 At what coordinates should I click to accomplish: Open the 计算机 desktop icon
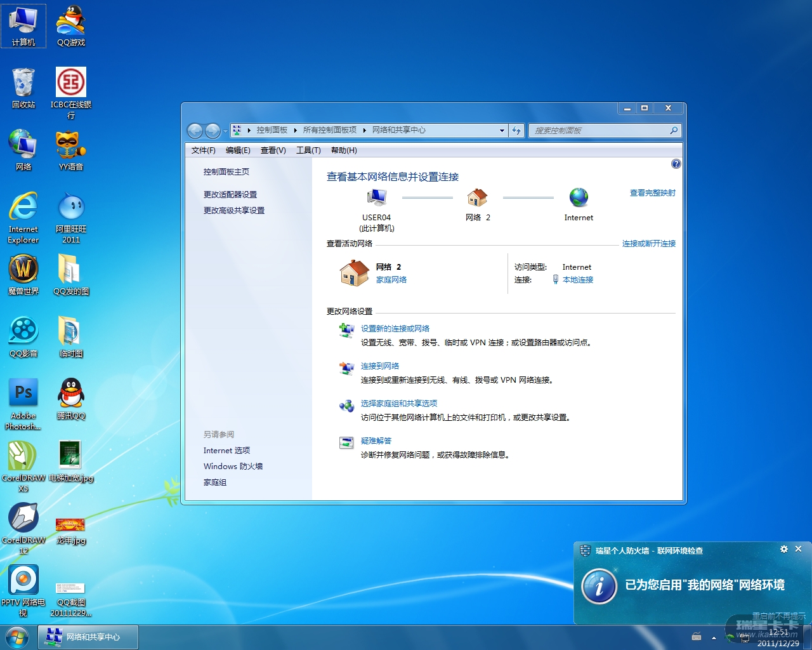click(x=23, y=26)
